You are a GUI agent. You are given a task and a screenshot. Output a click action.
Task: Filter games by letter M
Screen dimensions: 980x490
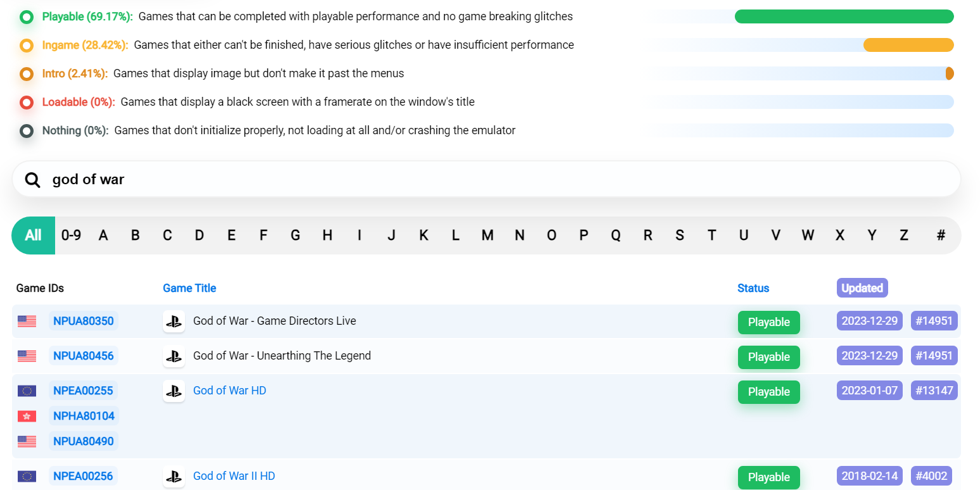coord(487,236)
